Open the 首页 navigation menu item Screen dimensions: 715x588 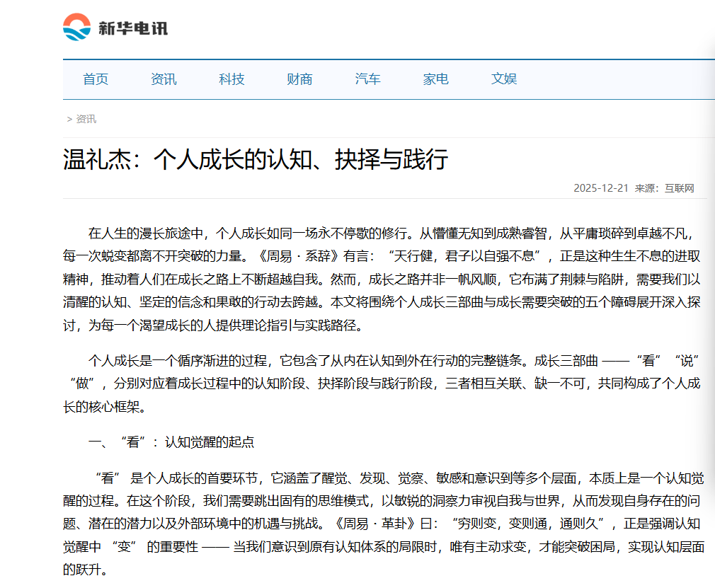(x=95, y=79)
